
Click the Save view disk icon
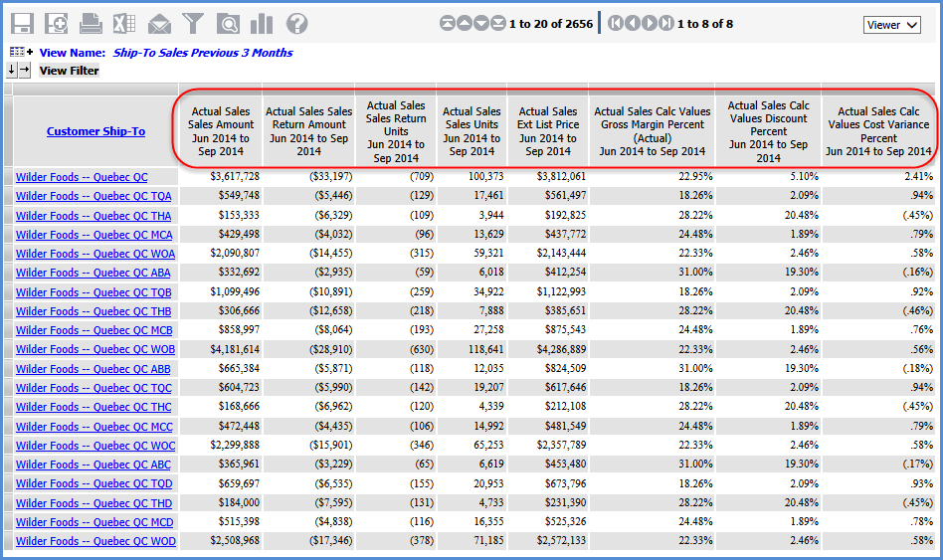point(21,24)
